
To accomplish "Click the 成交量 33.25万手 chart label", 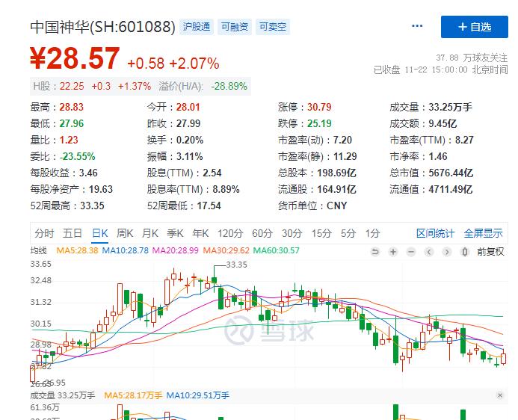I will [63, 395].
